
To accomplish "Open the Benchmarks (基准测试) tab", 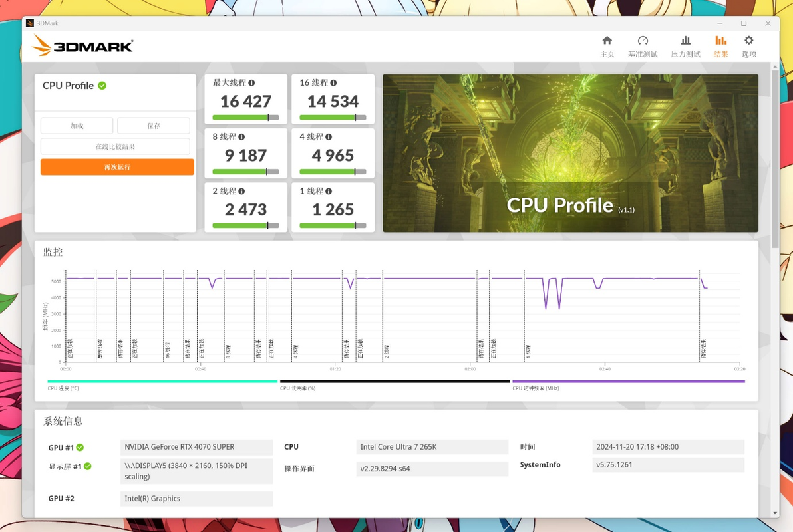I will click(642, 47).
